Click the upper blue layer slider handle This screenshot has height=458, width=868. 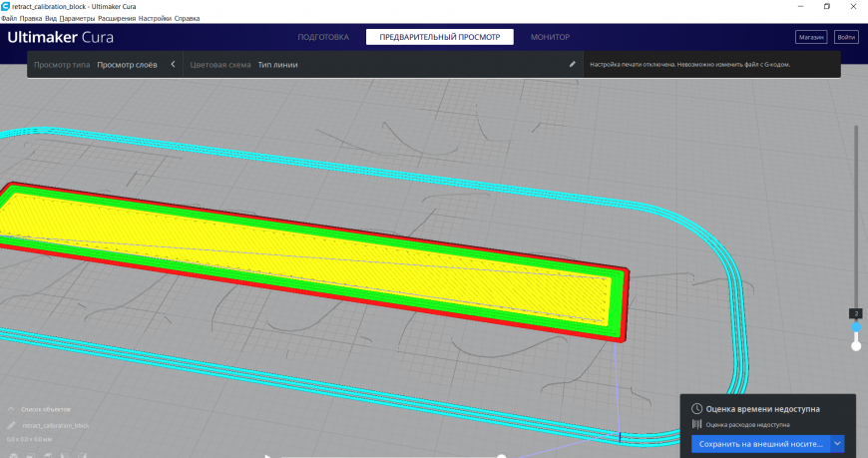[856, 327]
